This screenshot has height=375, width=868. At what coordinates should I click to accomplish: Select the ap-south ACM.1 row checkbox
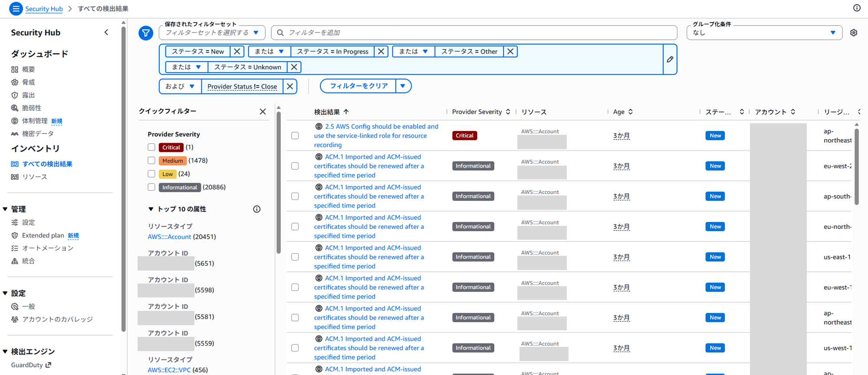pos(295,196)
